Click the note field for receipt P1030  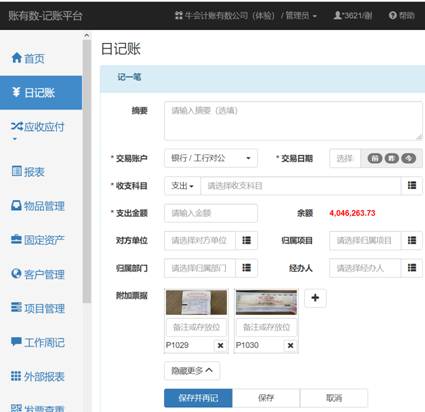tap(266, 327)
